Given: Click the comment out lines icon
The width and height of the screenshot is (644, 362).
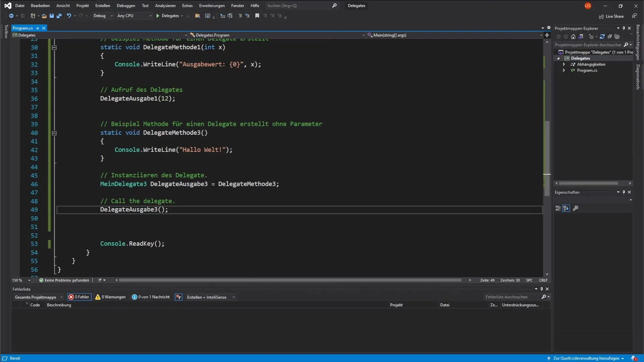Looking at the screenshot, I should [x=240, y=16].
